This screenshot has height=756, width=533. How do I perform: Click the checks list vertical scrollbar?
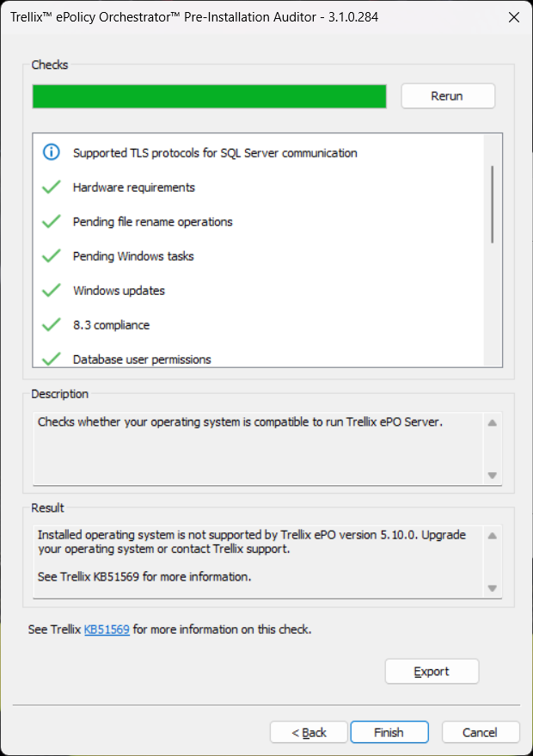pos(493,204)
